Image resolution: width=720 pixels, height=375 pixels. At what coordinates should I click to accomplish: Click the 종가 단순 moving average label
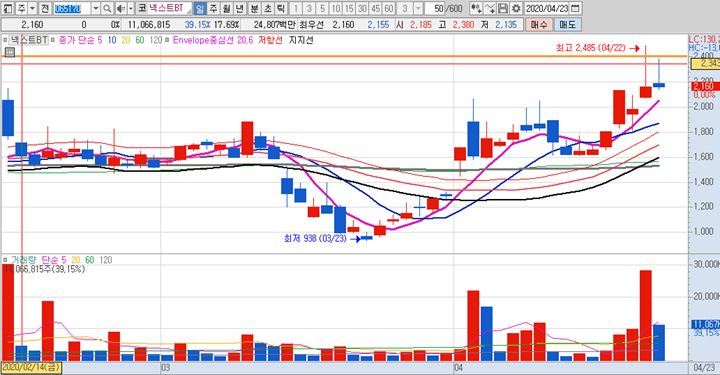pos(77,40)
